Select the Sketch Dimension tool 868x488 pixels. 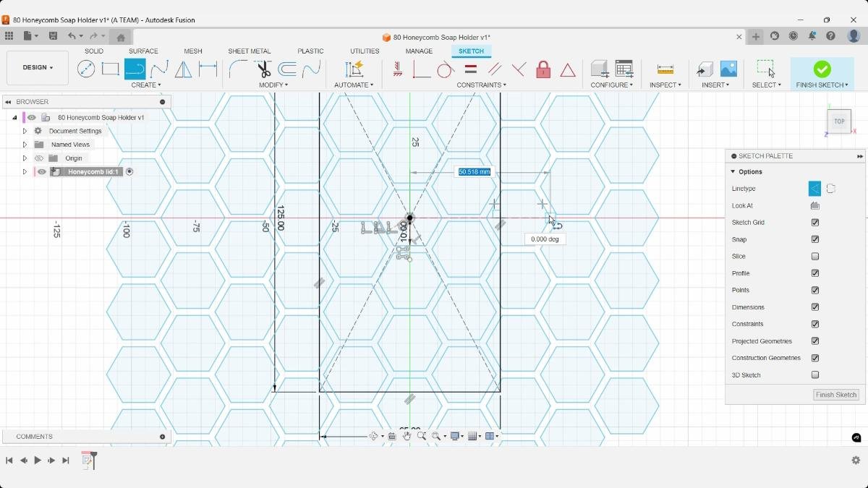208,69
